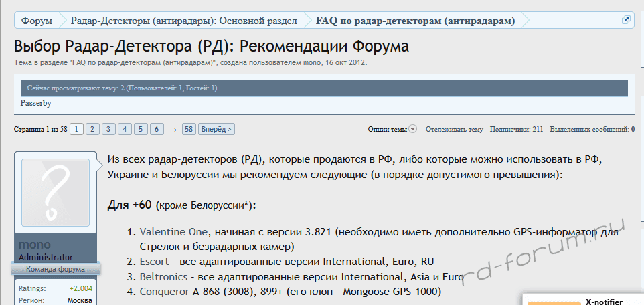Go to page 3 of the thread
The width and height of the screenshot is (644, 305).
(x=108, y=129)
